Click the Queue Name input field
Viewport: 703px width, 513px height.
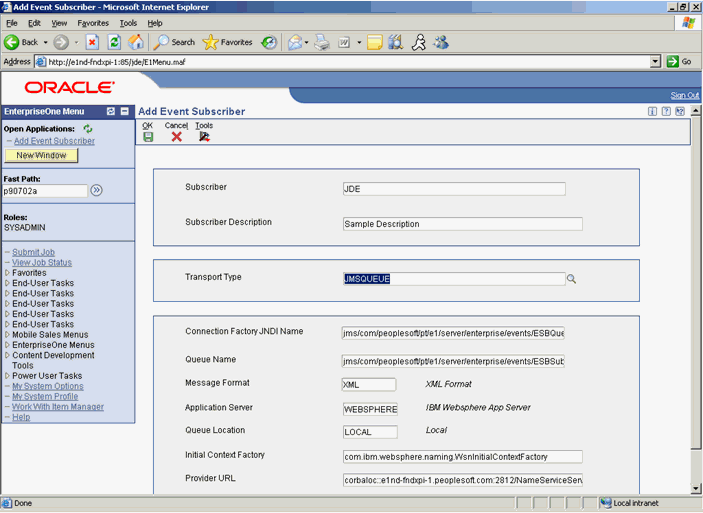point(453,361)
